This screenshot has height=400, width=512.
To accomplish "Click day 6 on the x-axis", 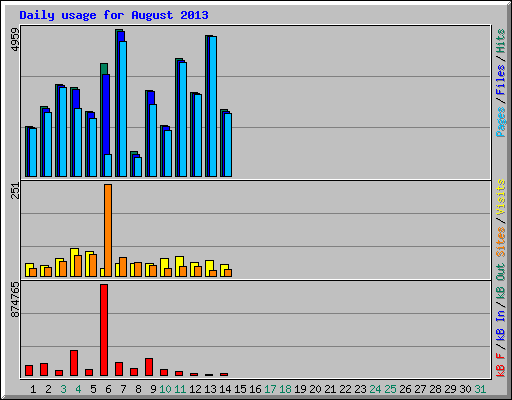I will click(x=108, y=389).
